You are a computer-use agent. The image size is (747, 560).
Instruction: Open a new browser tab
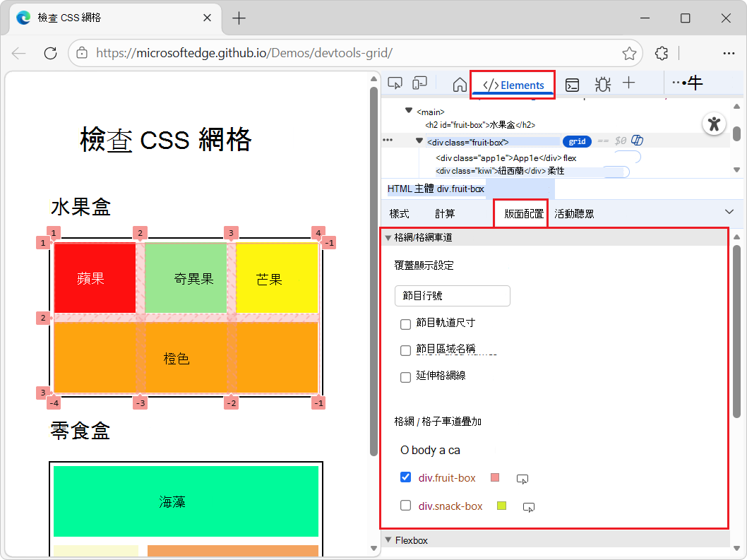(x=239, y=18)
